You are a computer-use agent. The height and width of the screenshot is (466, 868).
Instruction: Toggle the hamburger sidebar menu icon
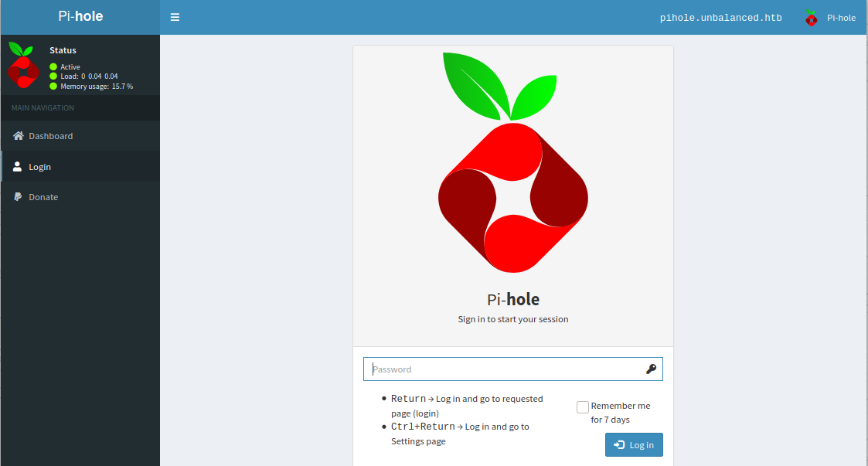tap(175, 17)
